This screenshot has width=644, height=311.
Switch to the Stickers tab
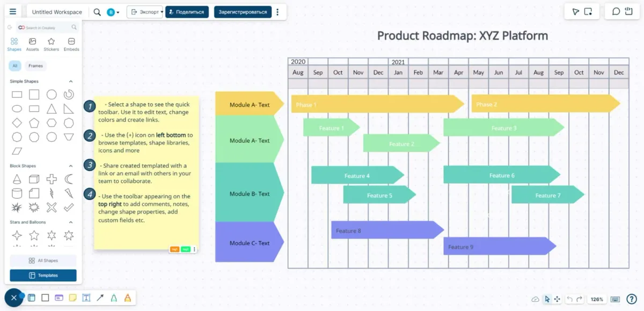51,44
